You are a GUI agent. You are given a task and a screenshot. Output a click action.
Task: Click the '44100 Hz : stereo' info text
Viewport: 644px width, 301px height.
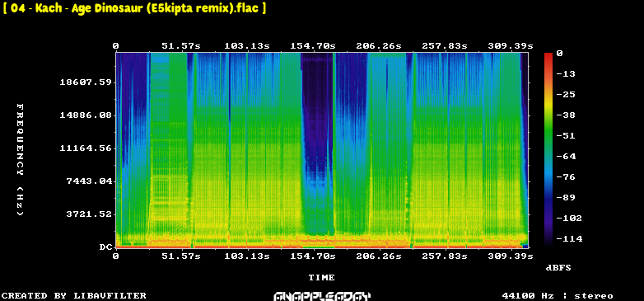pos(558,296)
